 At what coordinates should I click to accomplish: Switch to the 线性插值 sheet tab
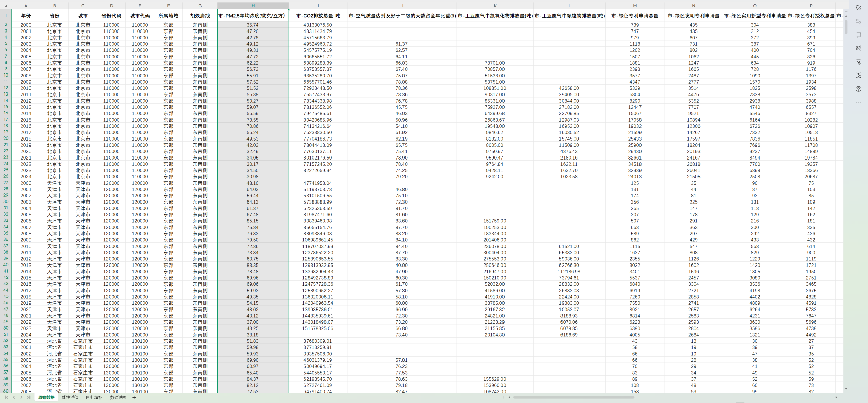[70, 397]
